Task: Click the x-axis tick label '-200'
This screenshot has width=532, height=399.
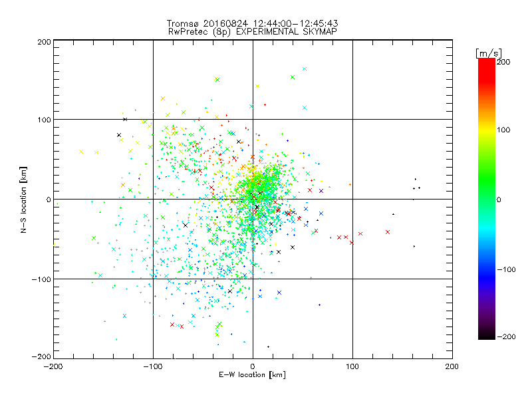Action: point(53,366)
